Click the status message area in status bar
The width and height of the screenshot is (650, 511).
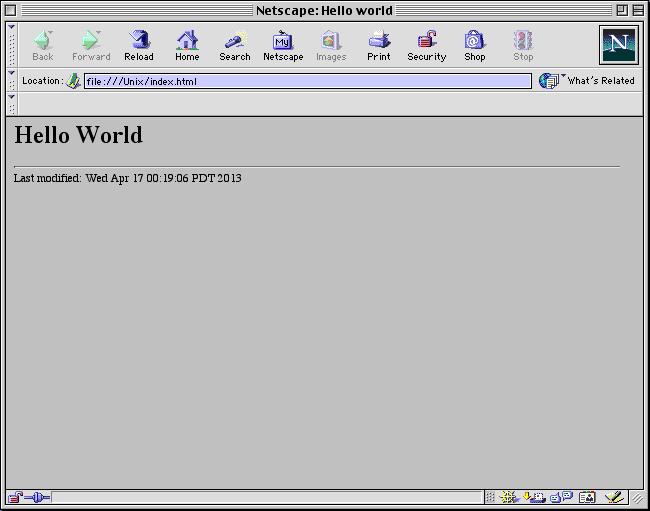pos(267,497)
